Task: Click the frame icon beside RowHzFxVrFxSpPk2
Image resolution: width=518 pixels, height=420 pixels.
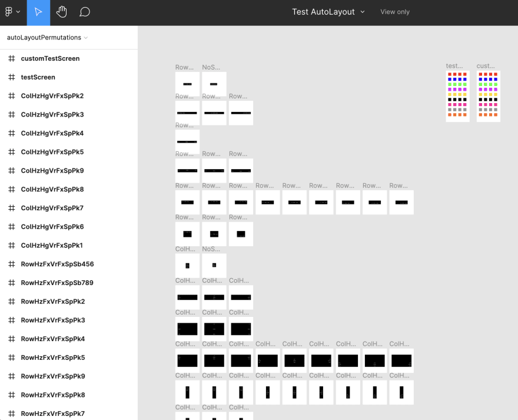Action: (12, 301)
